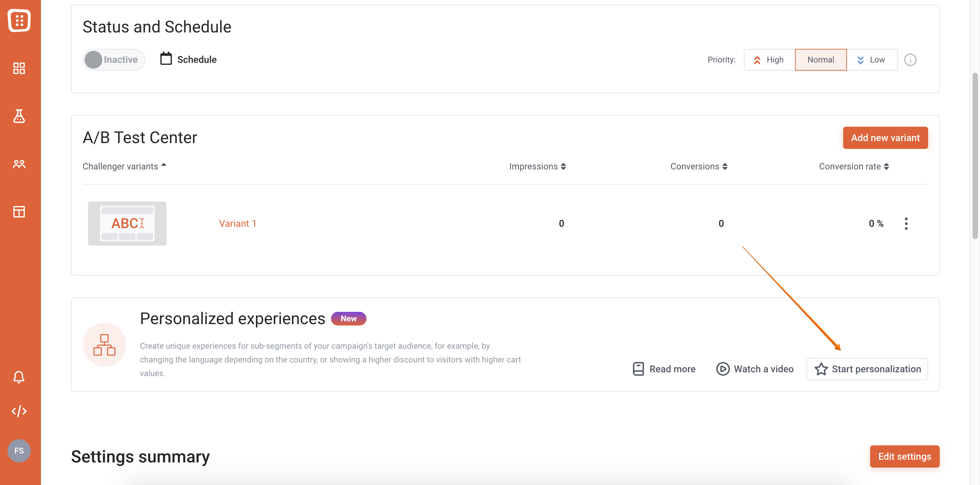Viewport: 980px width, 485px height.
Task: Open the FS user avatar menu
Action: point(19,451)
